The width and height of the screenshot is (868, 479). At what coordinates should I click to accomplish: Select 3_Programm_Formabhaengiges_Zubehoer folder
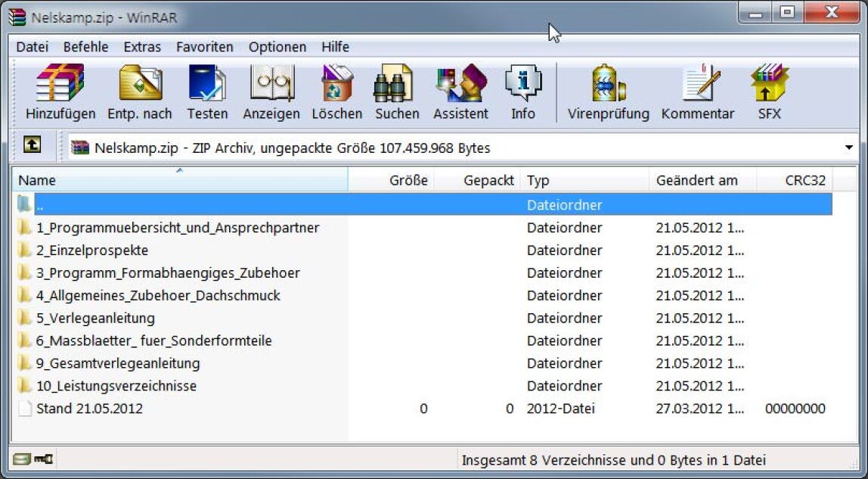pyautogui.click(x=169, y=273)
